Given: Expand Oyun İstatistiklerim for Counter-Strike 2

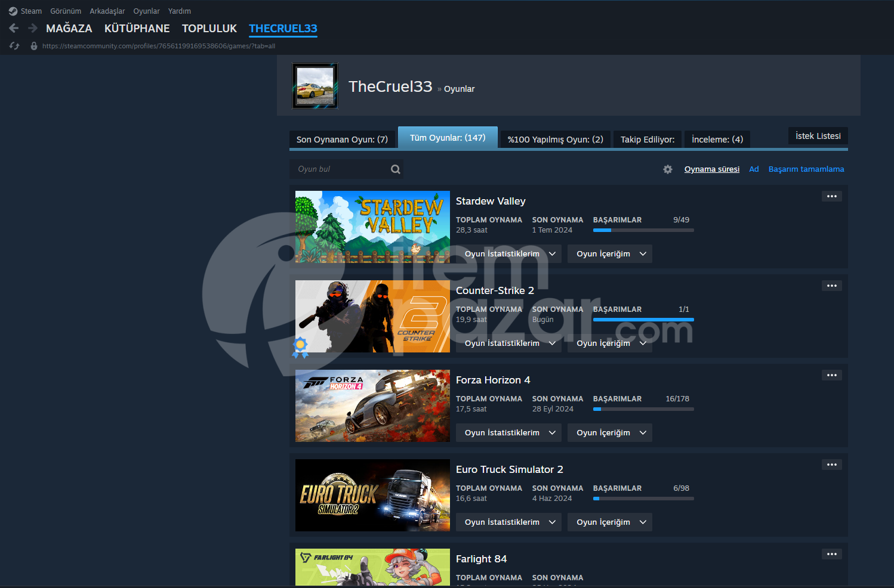Looking at the screenshot, I should (x=508, y=343).
